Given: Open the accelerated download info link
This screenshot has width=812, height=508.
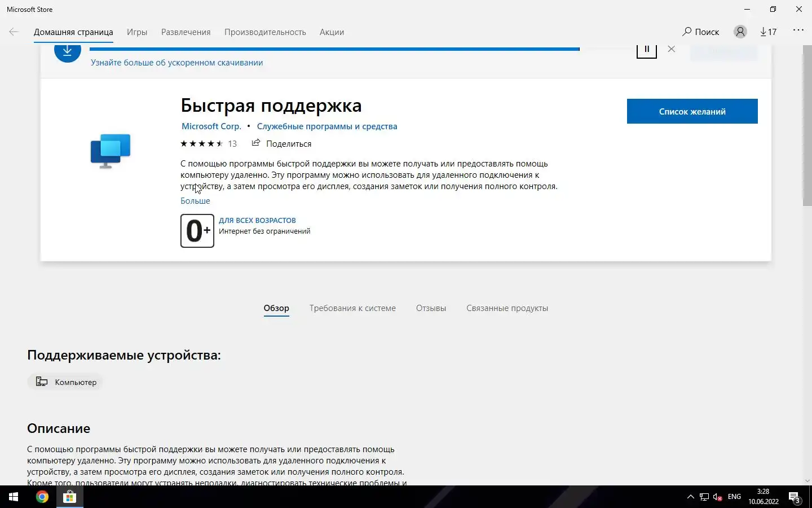Looking at the screenshot, I should 176,63.
